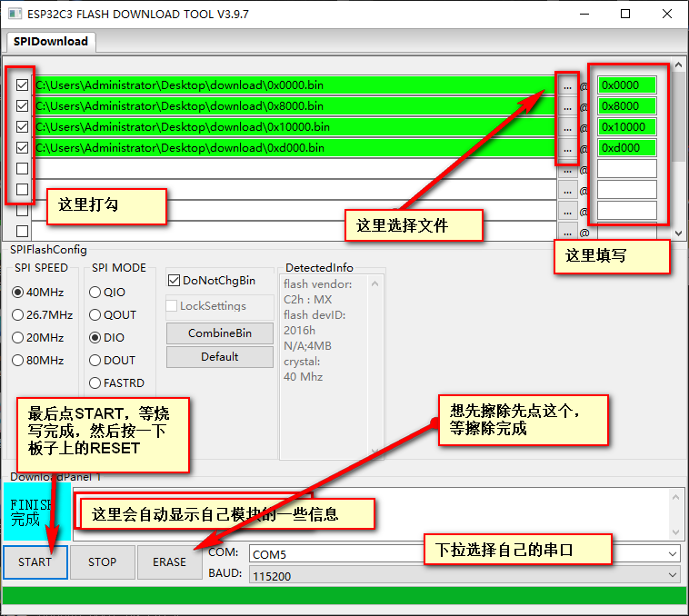Click the '2016h' flash devID value
689x616 pixels.
[300, 330]
